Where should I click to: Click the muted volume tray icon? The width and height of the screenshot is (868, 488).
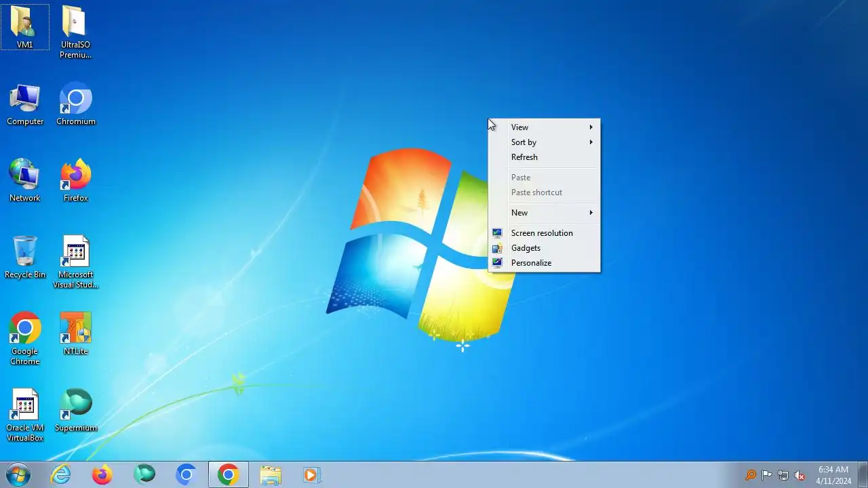point(800,475)
